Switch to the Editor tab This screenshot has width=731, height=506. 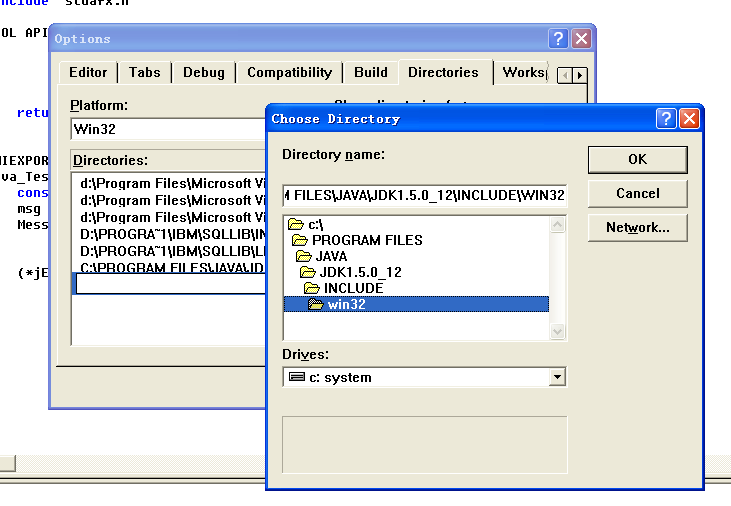point(88,72)
